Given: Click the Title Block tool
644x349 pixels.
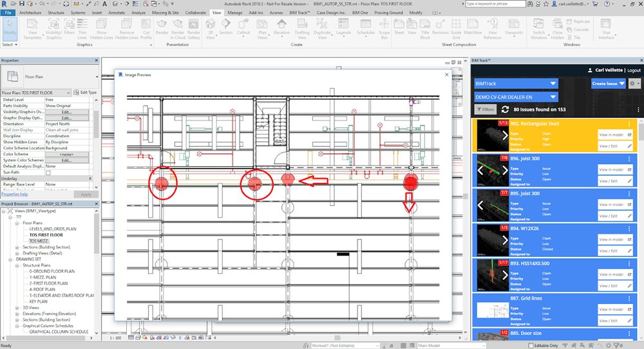Looking at the screenshot, I should click(x=425, y=29).
